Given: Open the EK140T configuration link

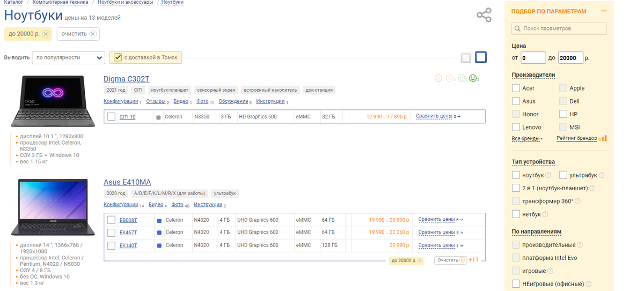Looking at the screenshot, I should pos(128,245).
